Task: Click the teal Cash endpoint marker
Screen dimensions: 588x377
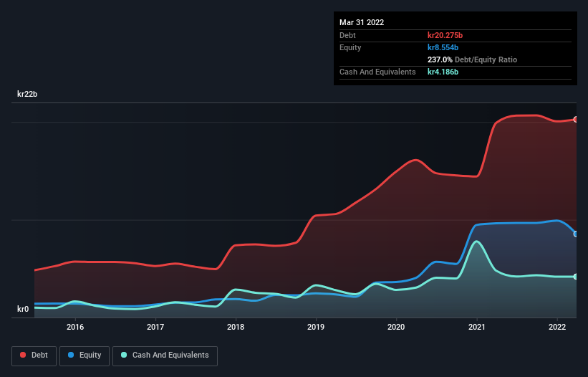Action: [576, 277]
